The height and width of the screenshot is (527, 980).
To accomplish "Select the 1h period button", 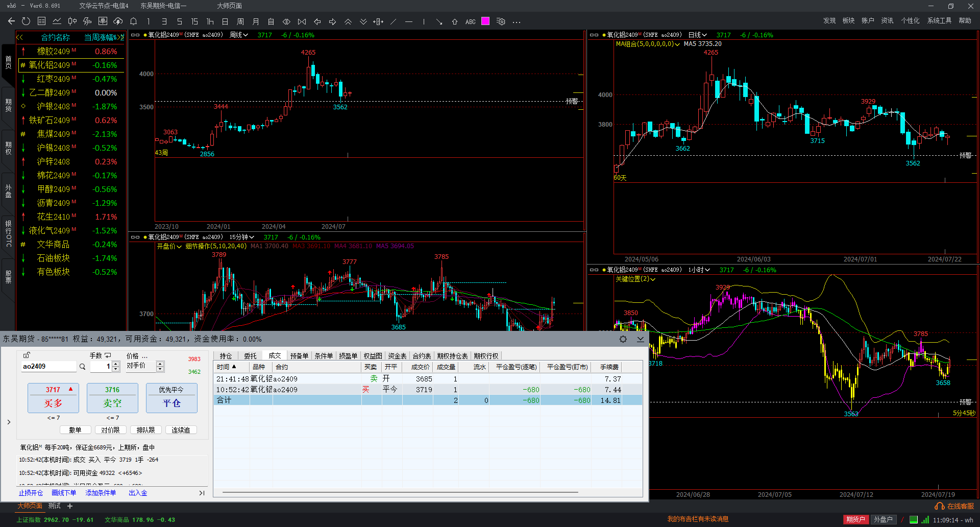I will 210,21.
